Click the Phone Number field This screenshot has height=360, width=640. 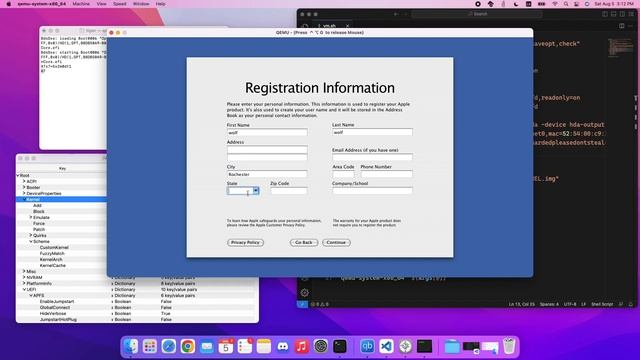(x=387, y=174)
